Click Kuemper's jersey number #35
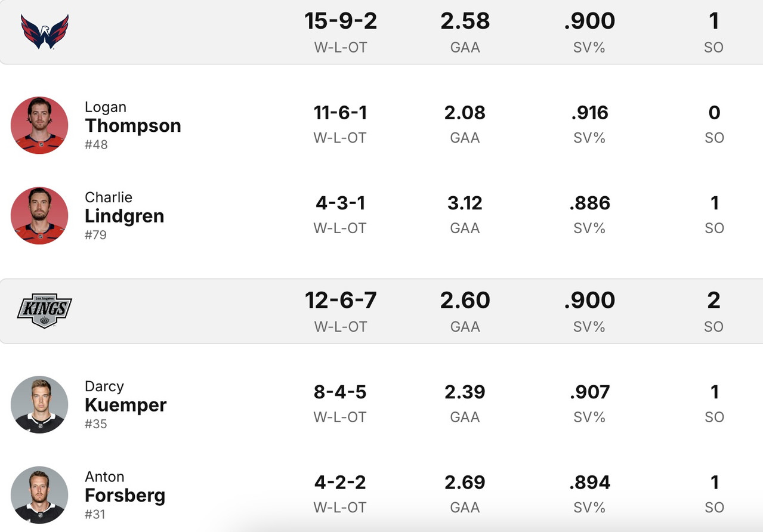 pyautogui.click(x=96, y=423)
